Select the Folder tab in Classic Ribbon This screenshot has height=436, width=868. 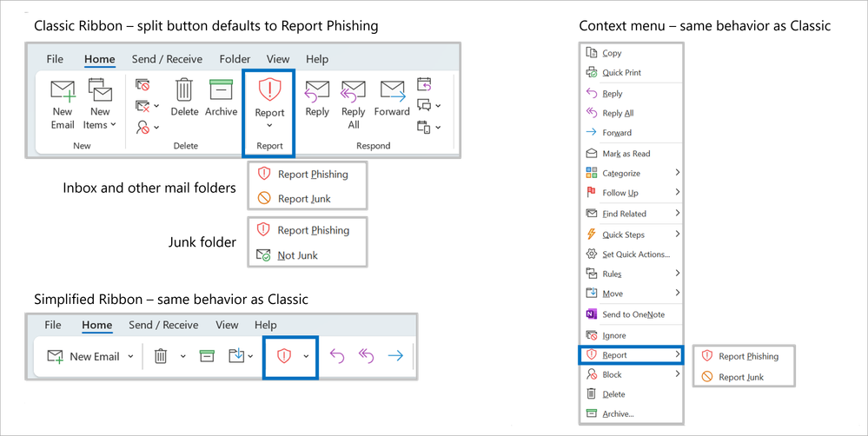tap(235, 59)
